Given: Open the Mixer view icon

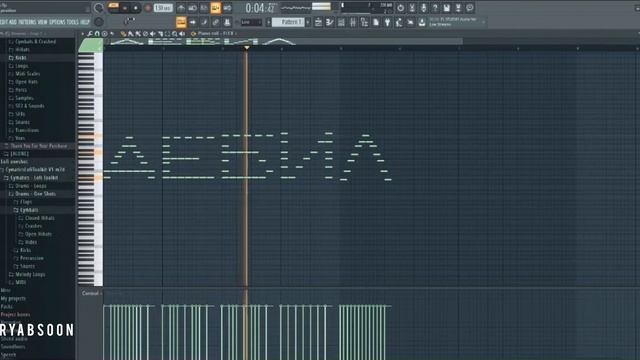Looking at the screenshot, I should point(353,22).
